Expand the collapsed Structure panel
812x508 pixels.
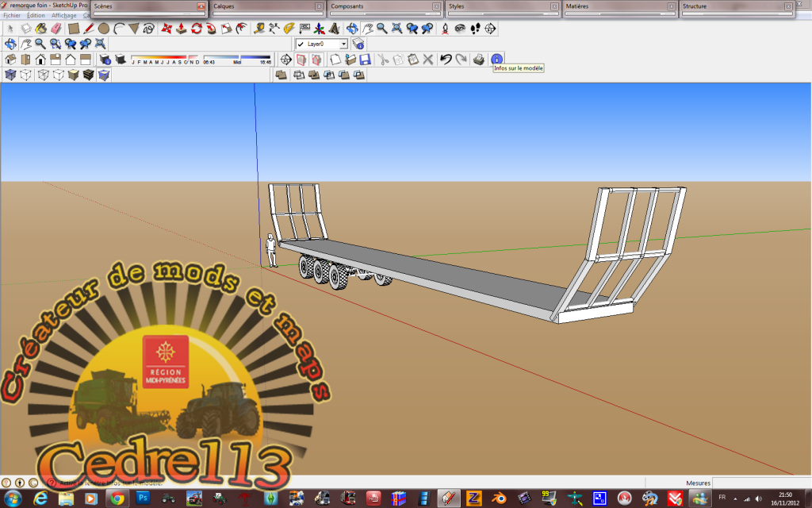pyautogui.click(x=737, y=8)
